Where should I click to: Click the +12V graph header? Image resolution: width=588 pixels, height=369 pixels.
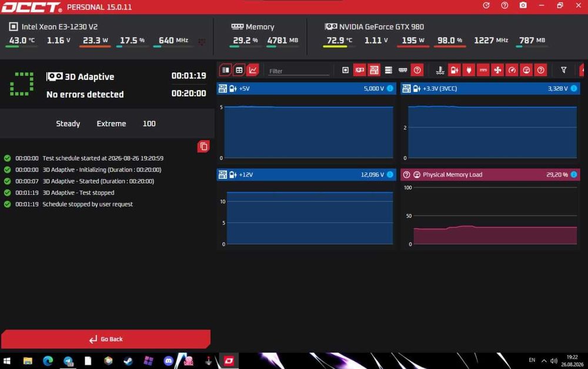pyautogui.click(x=306, y=175)
